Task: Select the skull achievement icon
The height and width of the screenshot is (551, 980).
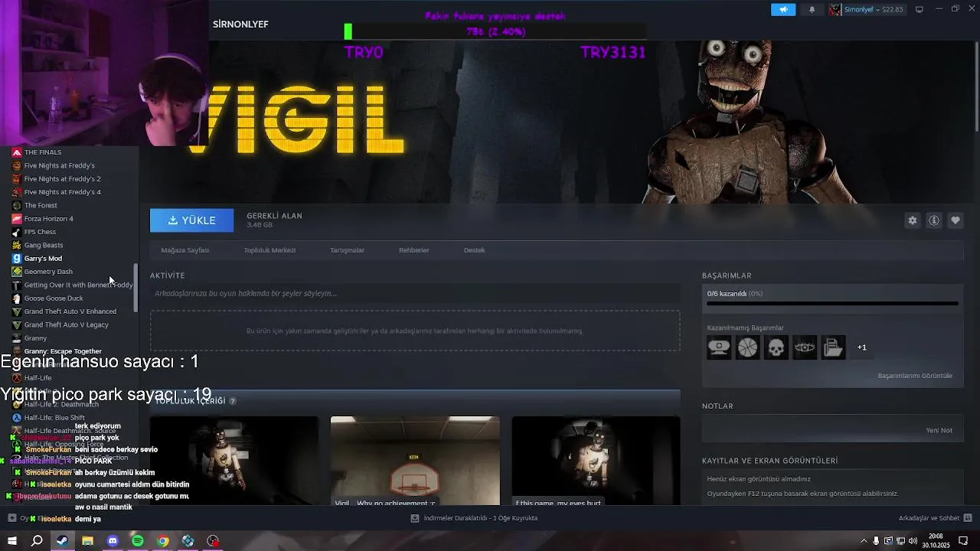Action: (776, 347)
